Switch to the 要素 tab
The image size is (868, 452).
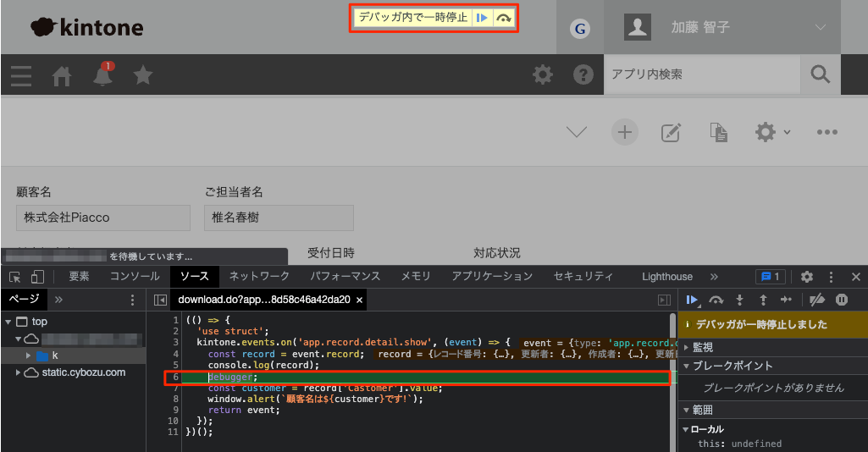click(79, 276)
